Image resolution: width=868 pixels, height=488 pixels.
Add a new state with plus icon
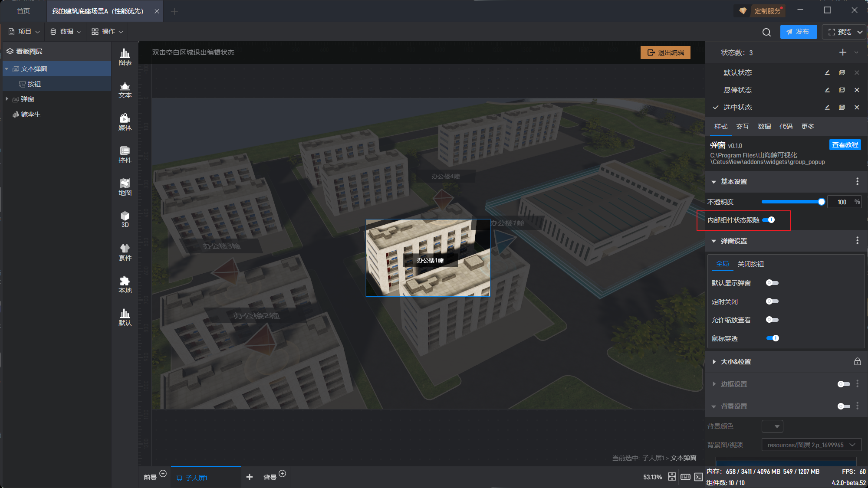pyautogui.click(x=842, y=52)
